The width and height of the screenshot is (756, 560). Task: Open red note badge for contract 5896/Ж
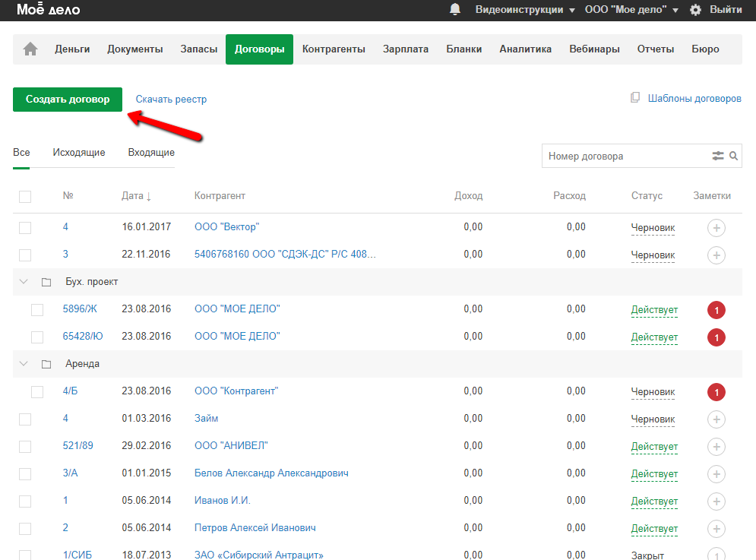click(716, 309)
